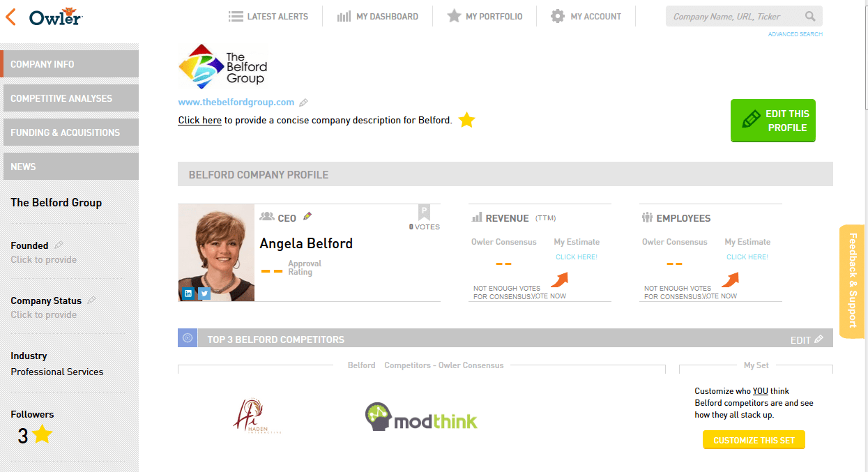
Task: Click the pencil icon next to CEO label
Action: click(x=307, y=216)
